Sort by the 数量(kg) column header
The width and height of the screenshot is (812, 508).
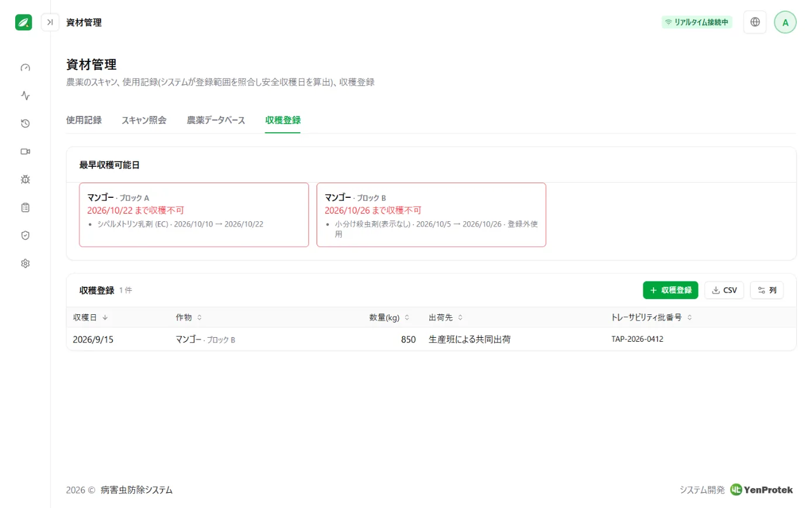(x=389, y=317)
